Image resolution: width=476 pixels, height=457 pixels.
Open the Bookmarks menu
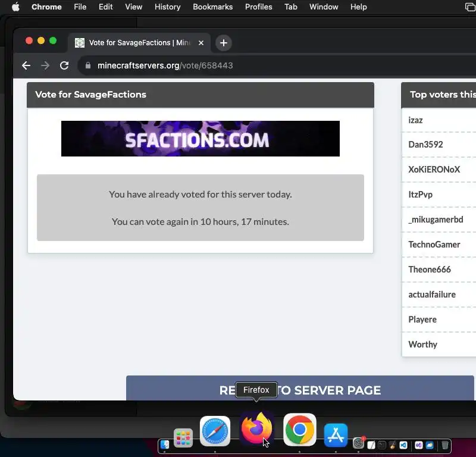213,7
